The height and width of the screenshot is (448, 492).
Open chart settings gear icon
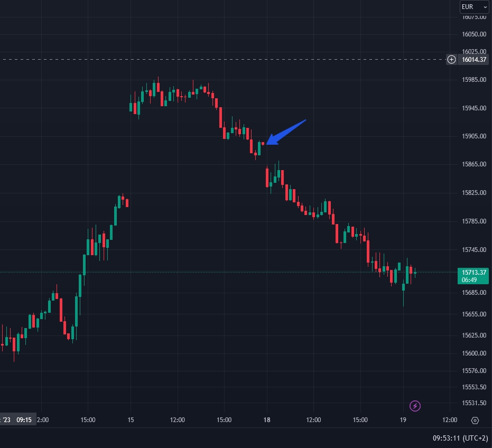475,421
